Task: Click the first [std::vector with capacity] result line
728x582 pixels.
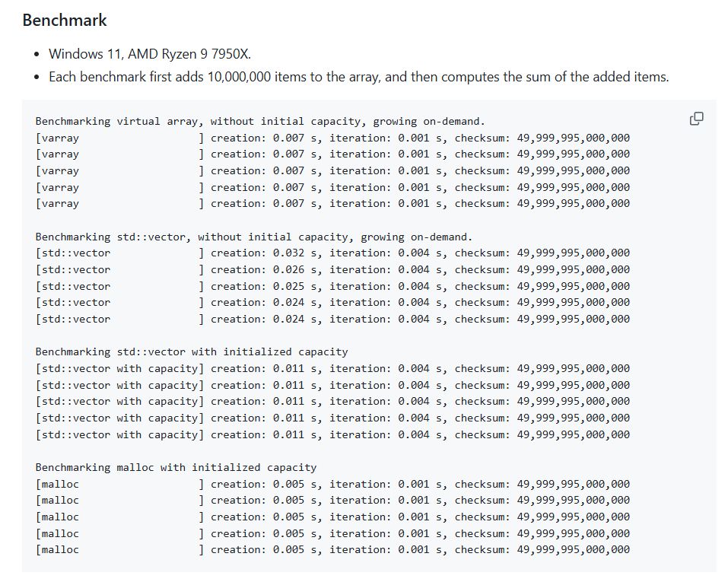Action: [x=332, y=368]
